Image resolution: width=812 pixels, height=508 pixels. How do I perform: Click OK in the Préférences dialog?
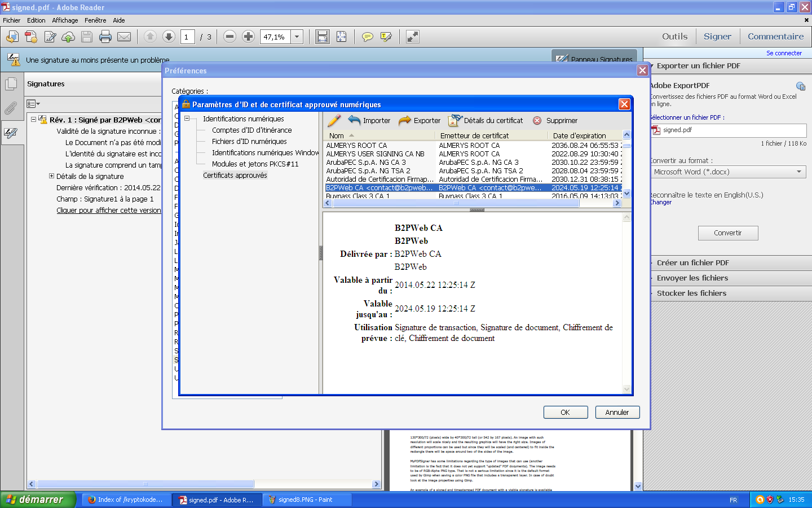coord(565,412)
